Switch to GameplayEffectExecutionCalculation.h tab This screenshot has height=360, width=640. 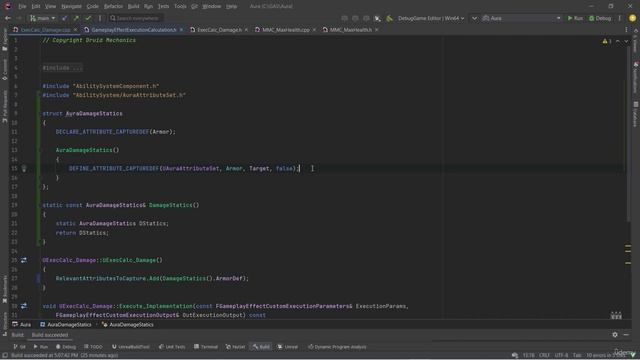pos(134,30)
